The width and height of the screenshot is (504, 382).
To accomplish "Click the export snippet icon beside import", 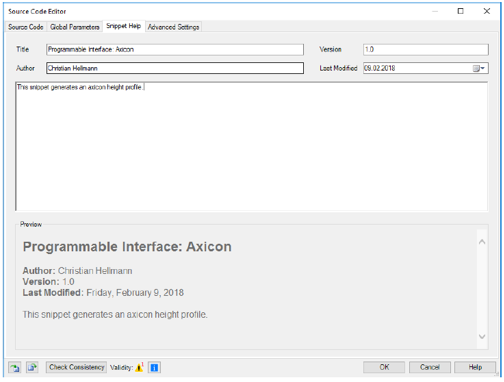I will pyautogui.click(x=32, y=367).
